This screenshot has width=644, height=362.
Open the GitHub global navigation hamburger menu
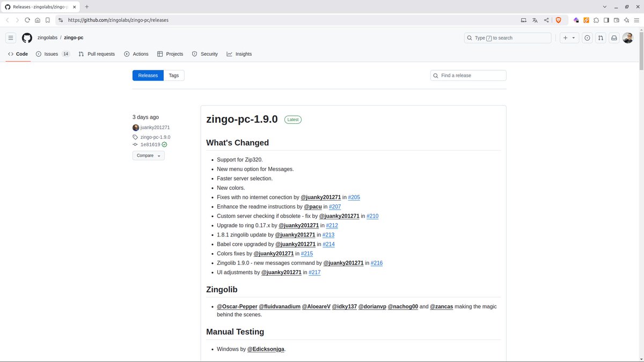tap(11, 38)
